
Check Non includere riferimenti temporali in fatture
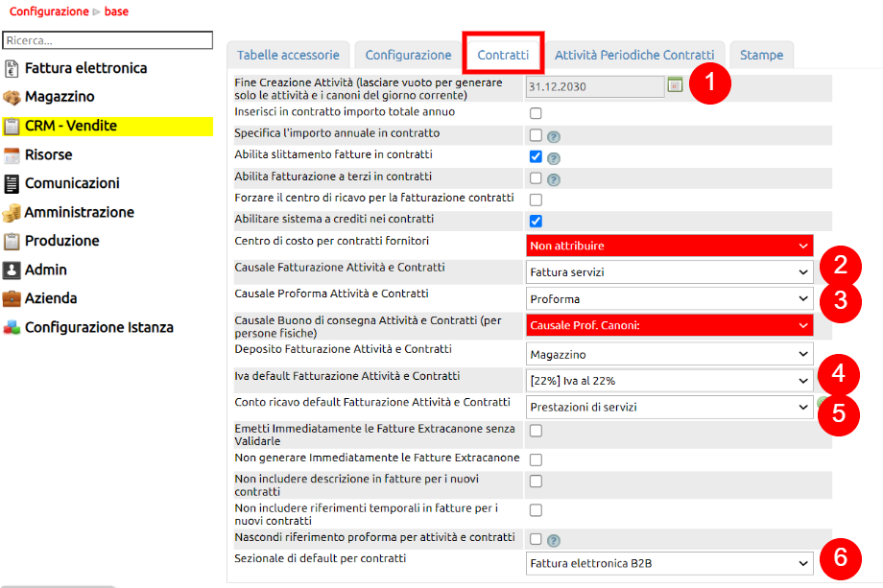pyautogui.click(x=536, y=509)
